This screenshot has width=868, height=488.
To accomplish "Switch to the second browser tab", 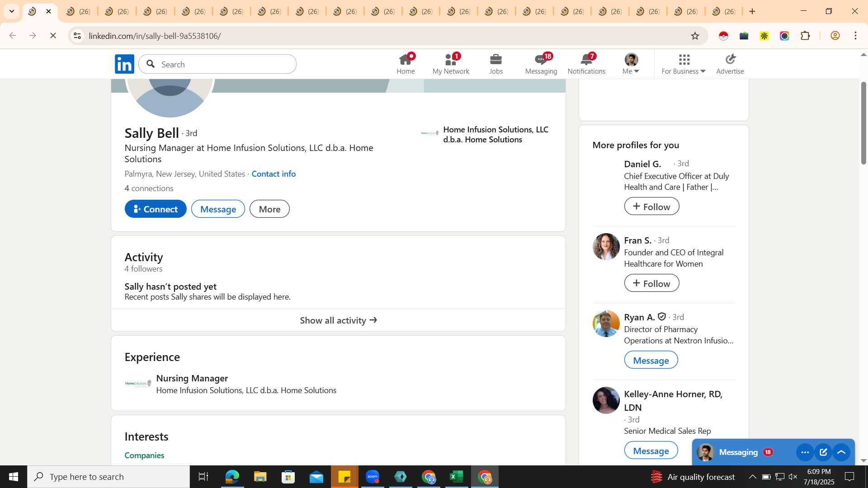I will pyautogui.click(x=78, y=11).
